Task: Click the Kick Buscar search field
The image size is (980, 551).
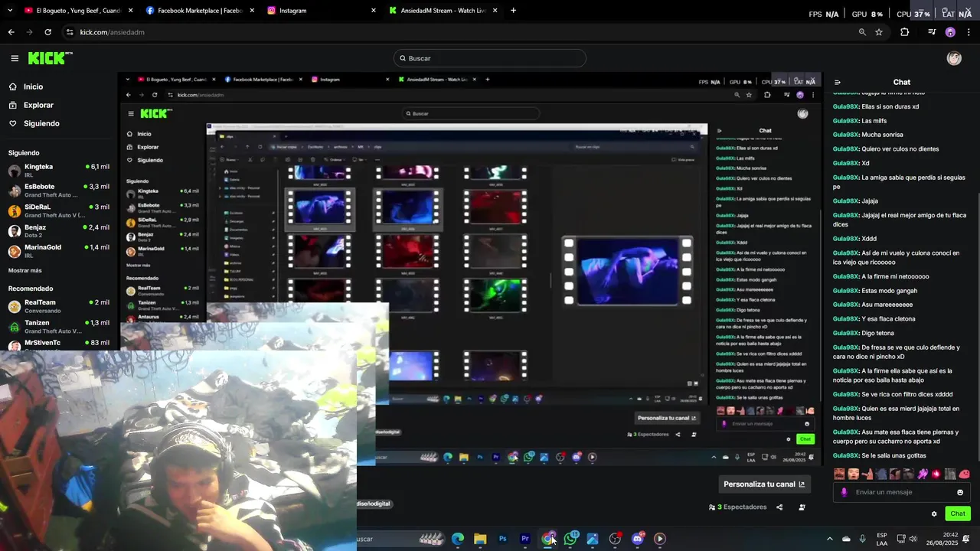Action: [490, 58]
